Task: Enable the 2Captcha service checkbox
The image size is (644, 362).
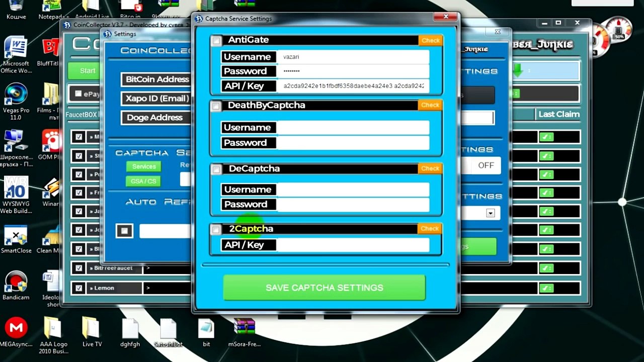Action: click(x=216, y=230)
